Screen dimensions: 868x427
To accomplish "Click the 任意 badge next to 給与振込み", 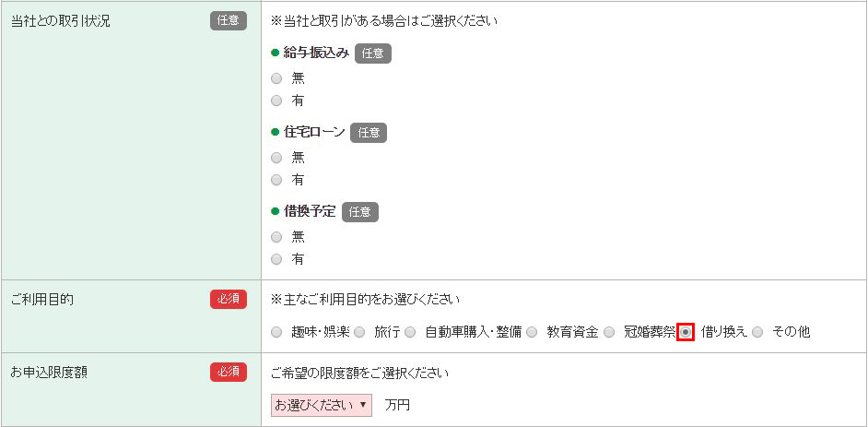I will 372,53.
